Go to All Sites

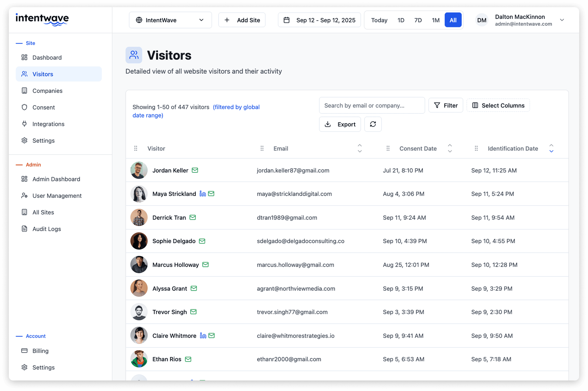pos(59,212)
